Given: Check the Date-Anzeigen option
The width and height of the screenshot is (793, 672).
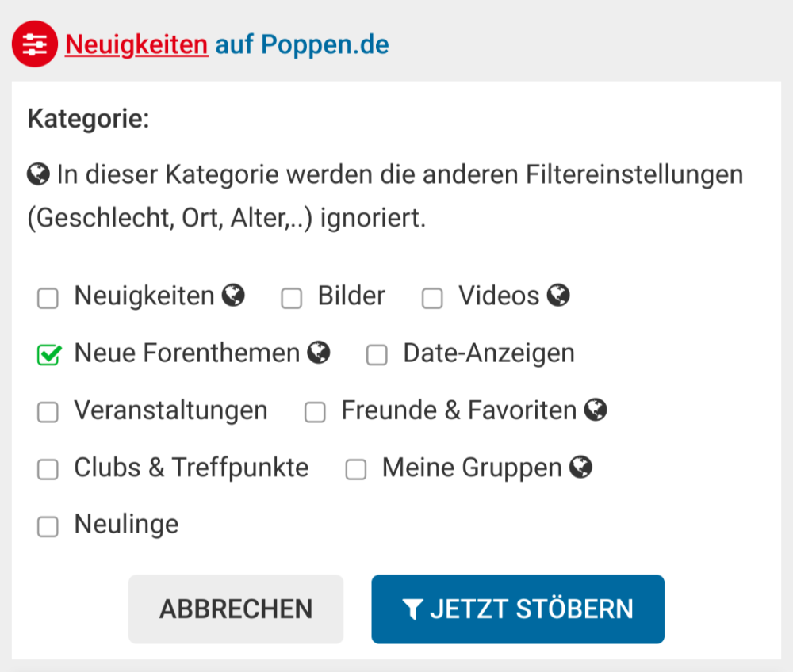Looking at the screenshot, I should [377, 356].
